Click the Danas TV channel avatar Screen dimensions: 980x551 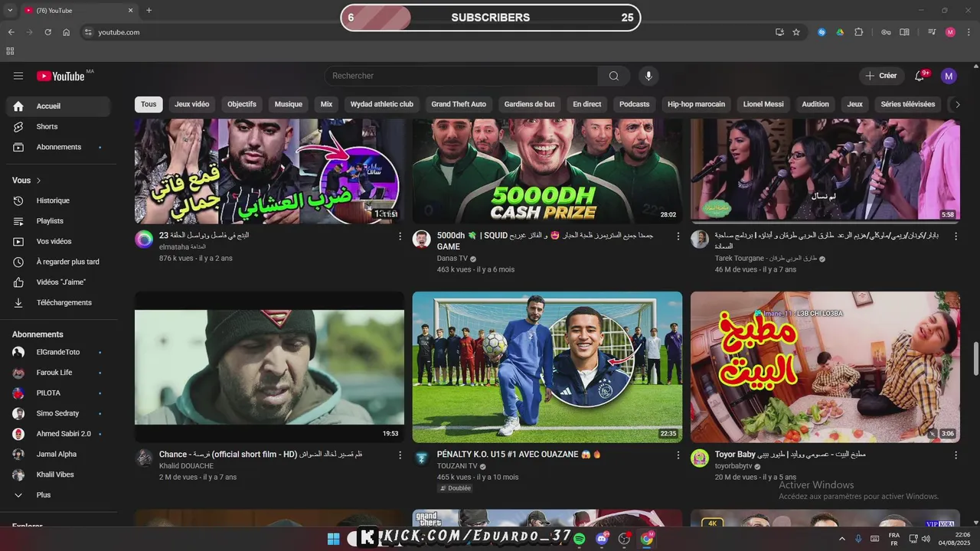pos(422,240)
